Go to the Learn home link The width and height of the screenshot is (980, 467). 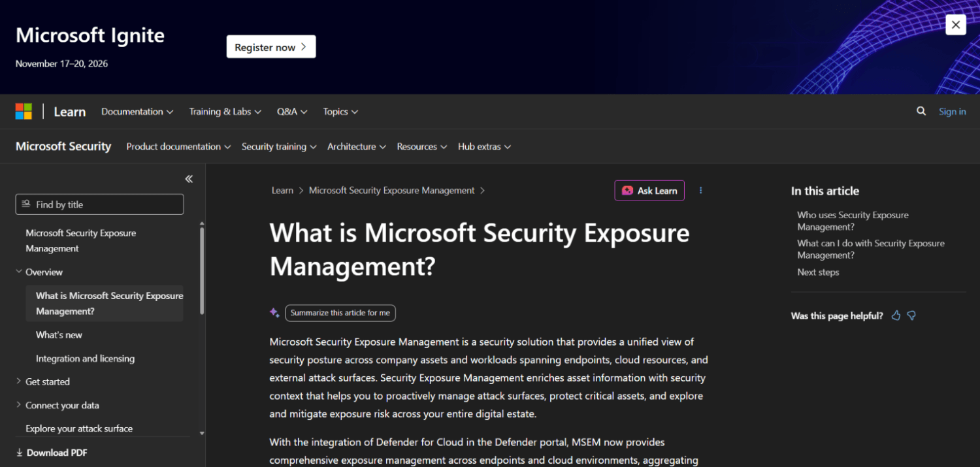point(70,112)
